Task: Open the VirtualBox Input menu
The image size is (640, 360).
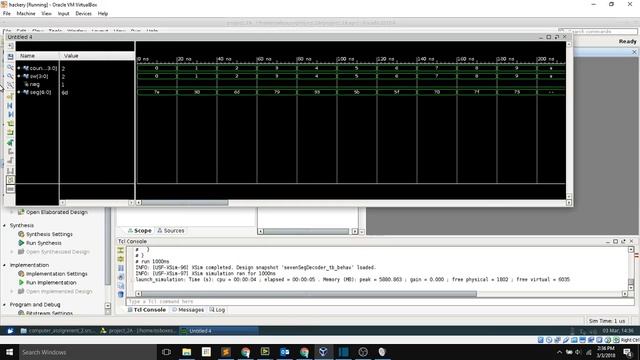Action: 63,13
